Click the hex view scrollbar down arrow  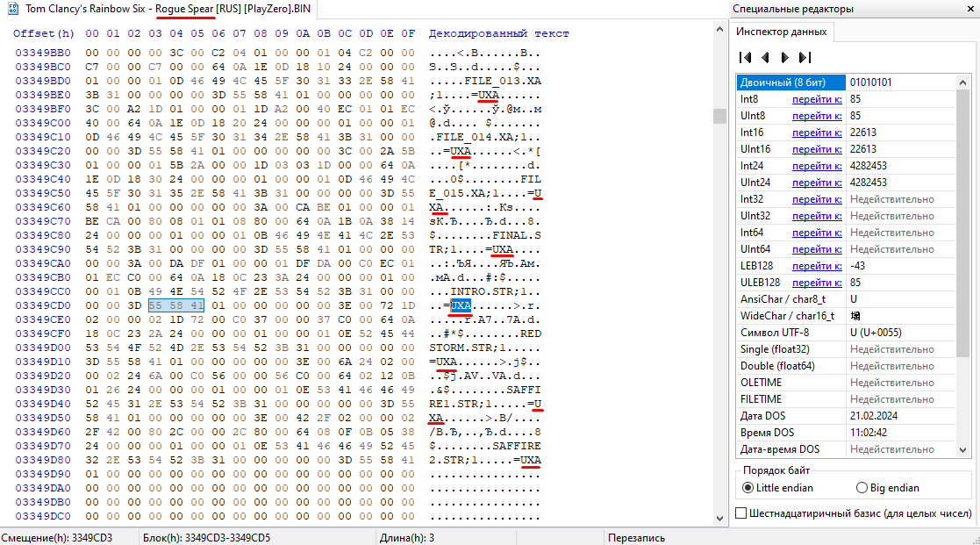[720, 518]
